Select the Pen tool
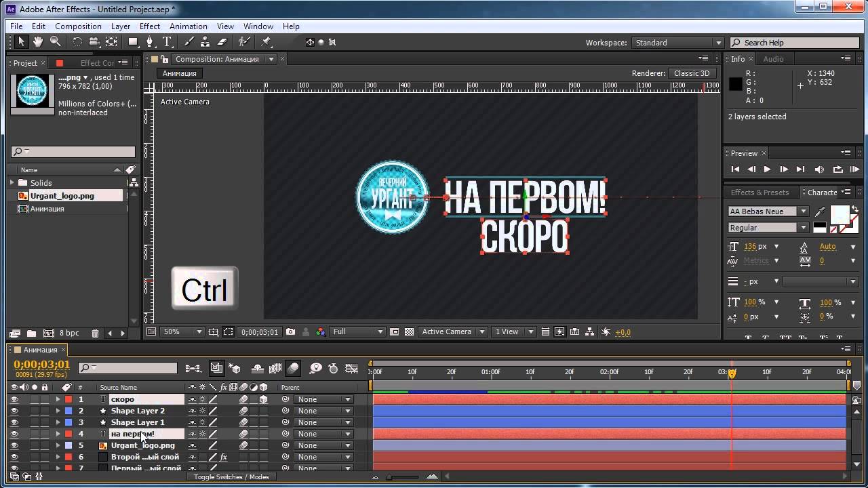Image resolution: width=868 pixels, height=488 pixels. pyautogui.click(x=150, y=42)
